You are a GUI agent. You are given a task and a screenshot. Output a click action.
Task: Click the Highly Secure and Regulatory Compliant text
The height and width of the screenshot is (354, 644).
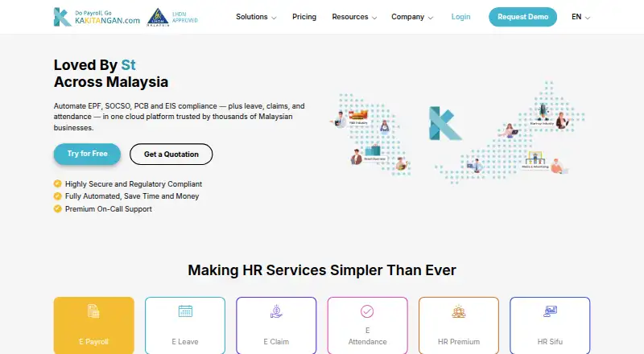click(x=134, y=184)
